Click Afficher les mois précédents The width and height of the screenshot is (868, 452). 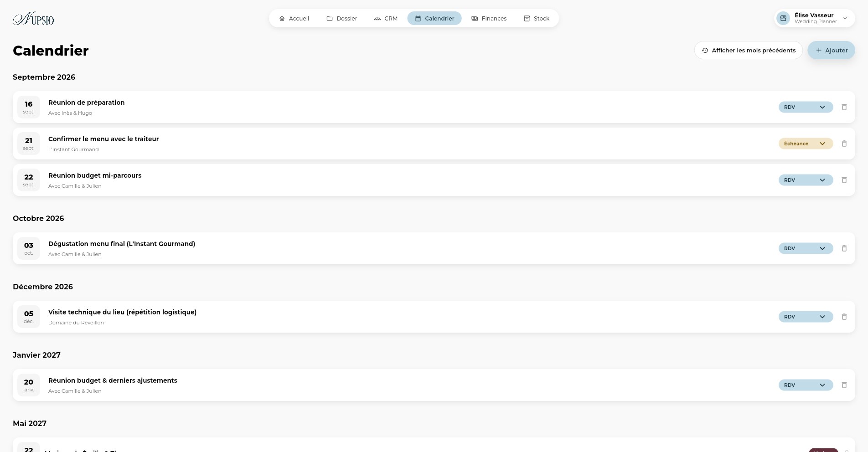pyautogui.click(x=749, y=50)
